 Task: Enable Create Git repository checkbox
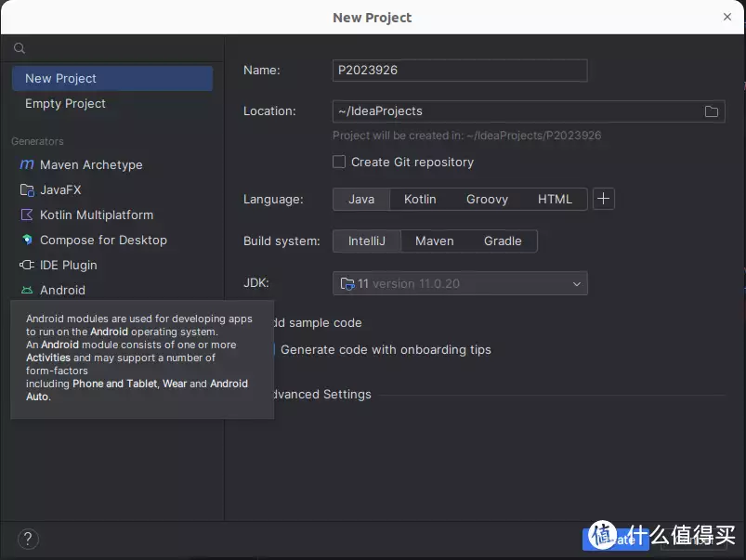tap(339, 163)
